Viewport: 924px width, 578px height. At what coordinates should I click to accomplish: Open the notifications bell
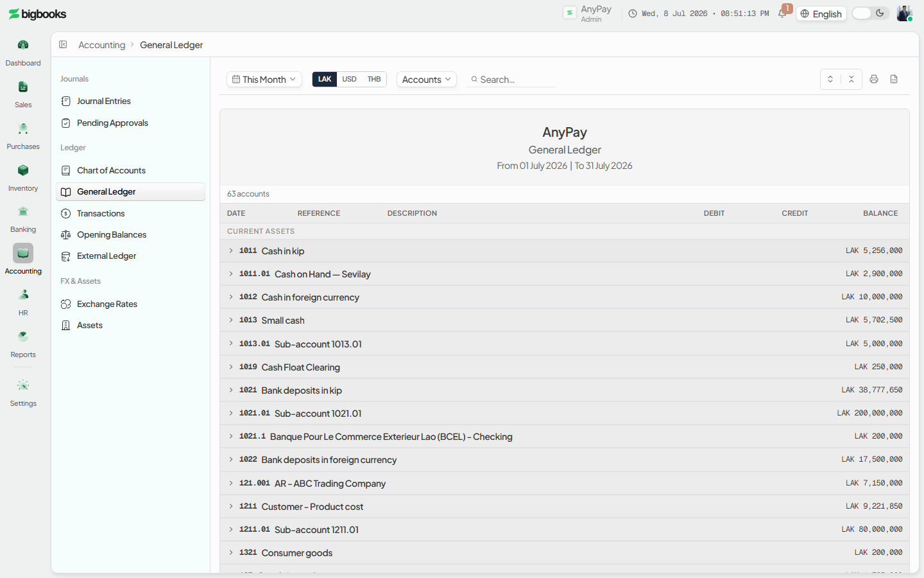782,13
